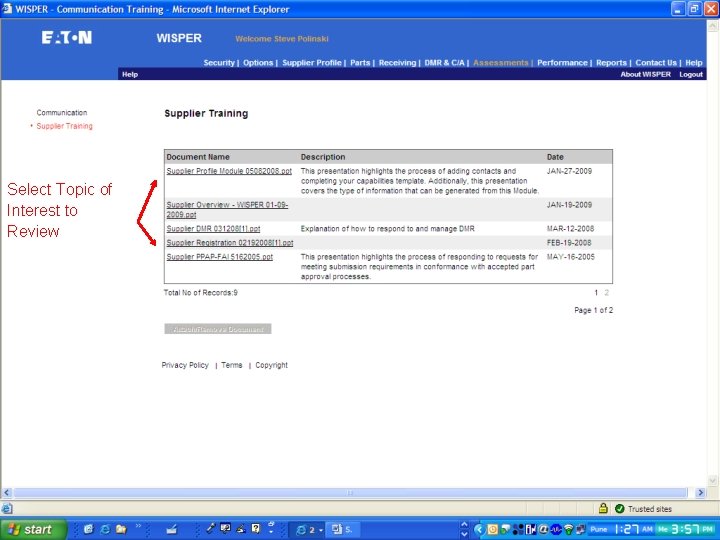Click the help question-mark icon in taskbar toolbar

tap(256, 529)
